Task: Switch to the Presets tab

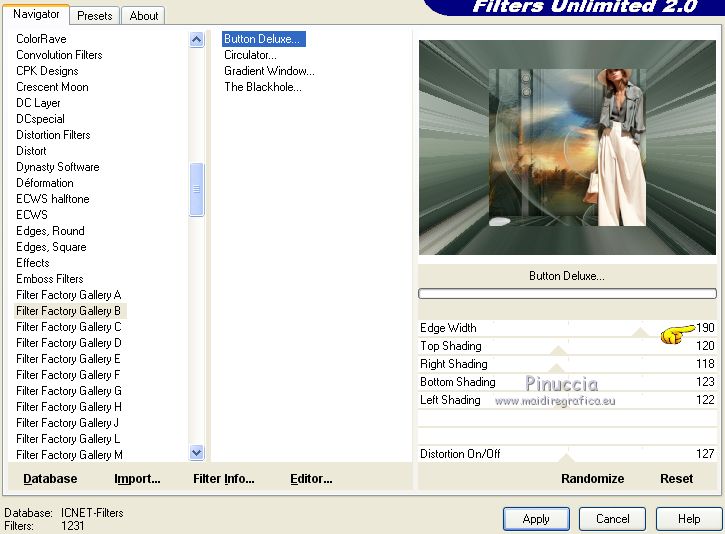Action: point(95,16)
